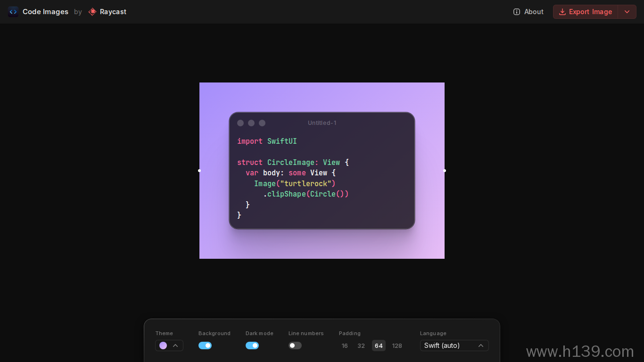
Task: Click the purple theme color swatch
Action: pyautogui.click(x=163, y=346)
